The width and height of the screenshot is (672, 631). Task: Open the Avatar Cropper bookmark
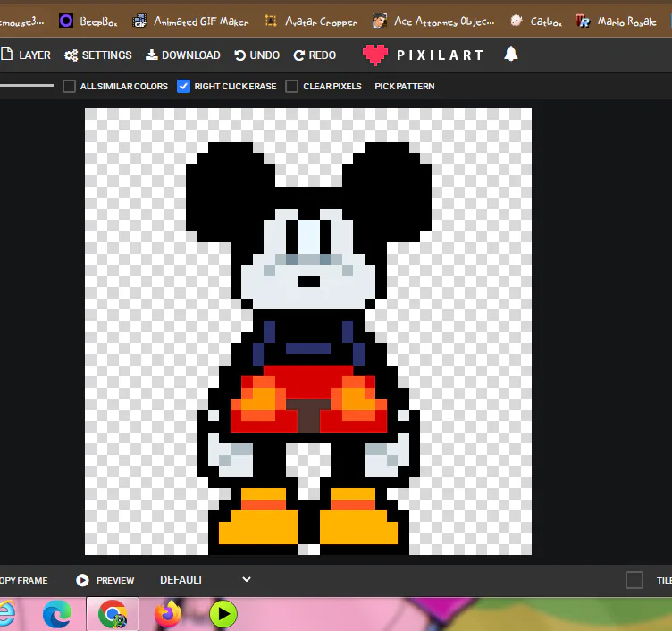click(x=311, y=21)
